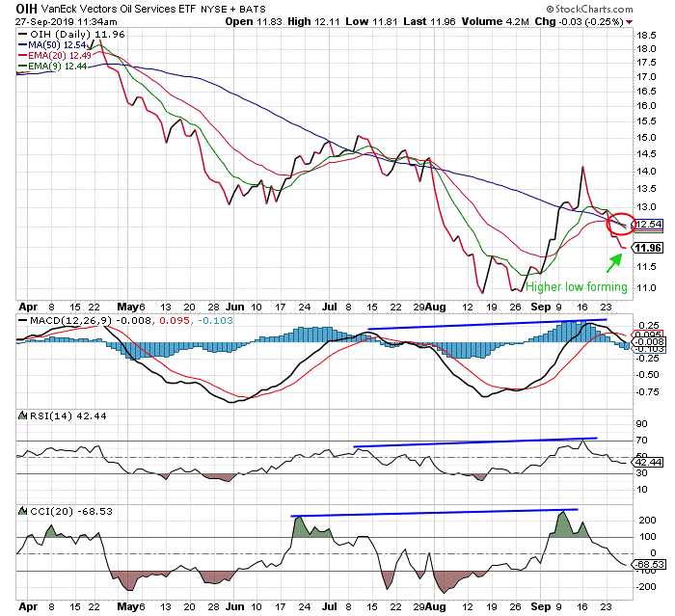Click the 'Volume 4.2M' value
Screen dimensions: 675x616
pyautogui.click(x=495, y=21)
